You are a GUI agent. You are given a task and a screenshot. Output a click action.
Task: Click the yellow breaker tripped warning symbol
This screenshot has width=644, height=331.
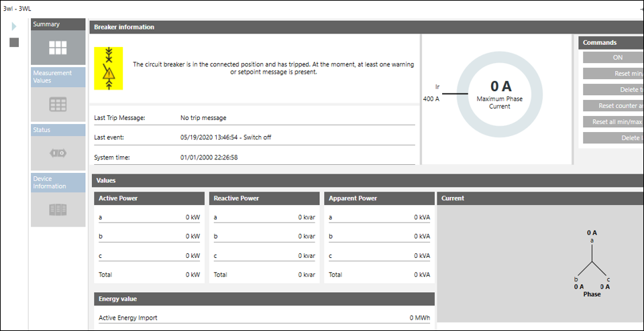[108, 68]
